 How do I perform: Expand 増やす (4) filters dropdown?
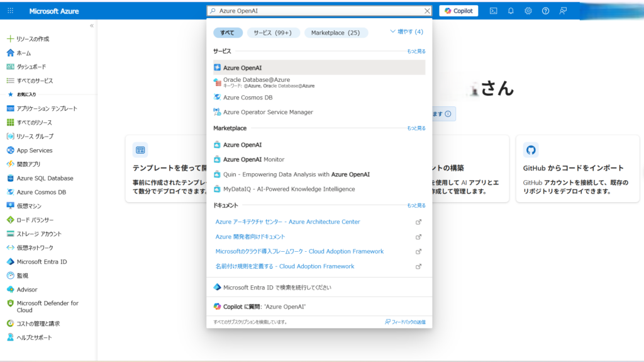(407, 31)
